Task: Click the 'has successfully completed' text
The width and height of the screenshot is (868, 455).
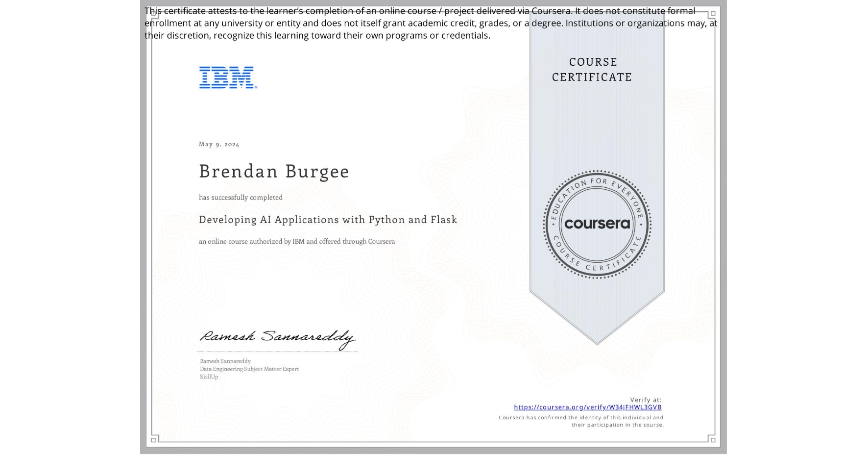Action: tap(241, 197)
